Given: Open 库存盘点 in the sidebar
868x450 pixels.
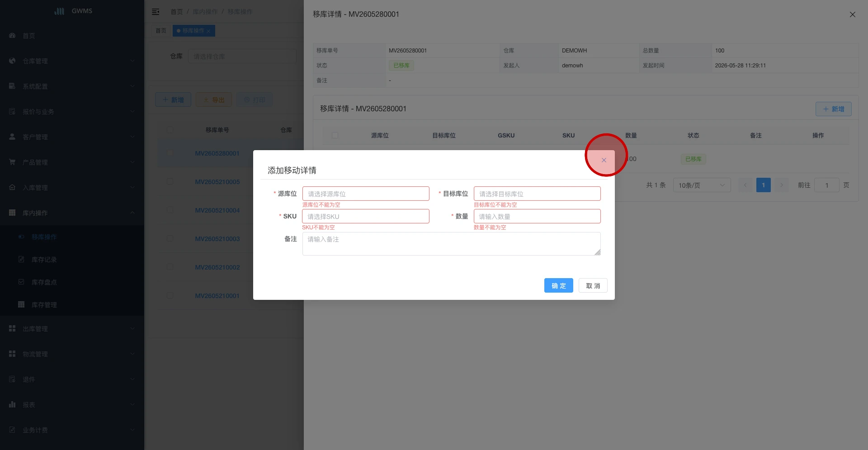Looking at the screenshot, I should [72, 282].
